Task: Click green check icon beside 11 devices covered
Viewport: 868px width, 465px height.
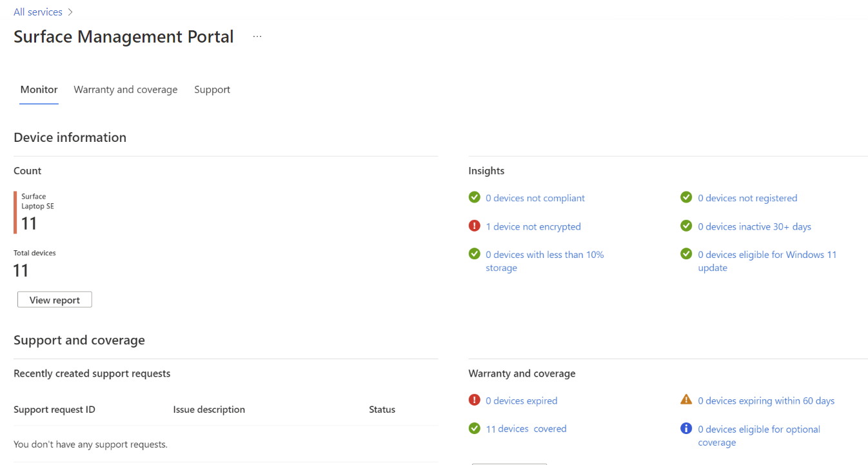Action: 475,428
